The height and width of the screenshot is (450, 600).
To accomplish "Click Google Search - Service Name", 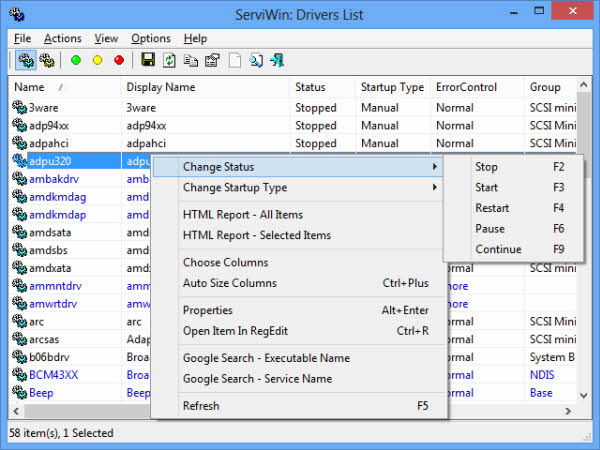I will pyautogui.click(x=257, y=379).
